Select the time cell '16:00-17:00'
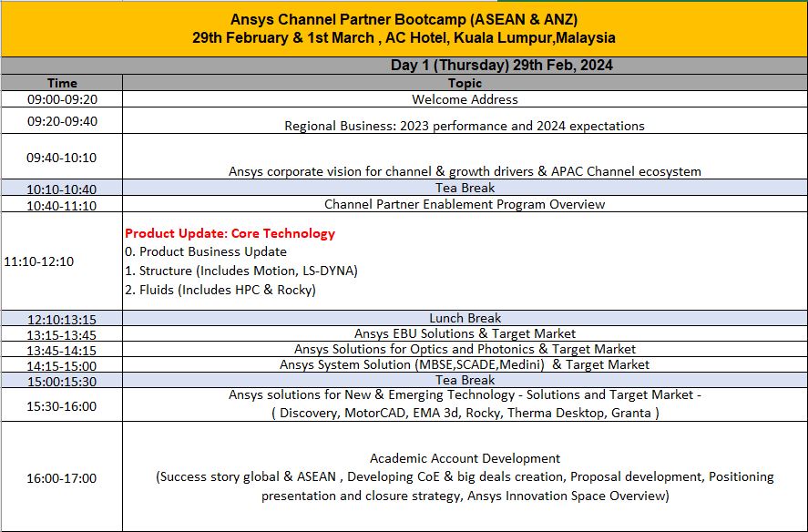This screenshot has width=808, height=532. (x=62, y=478)
